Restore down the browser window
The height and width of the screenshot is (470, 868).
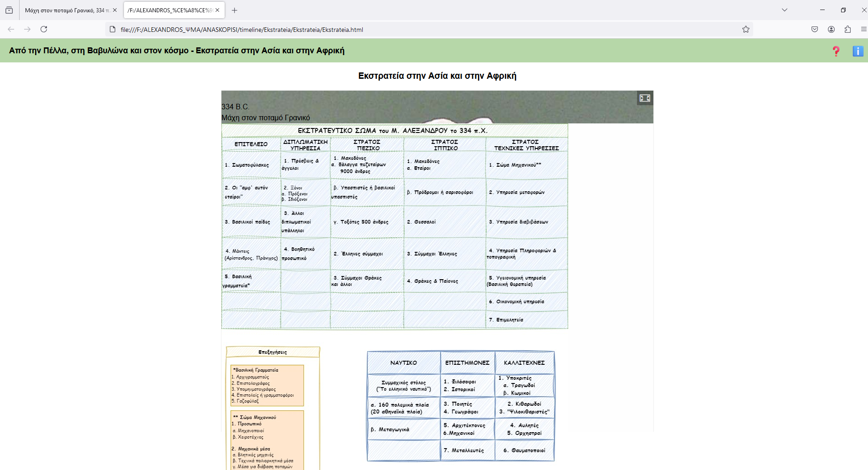point(843,10)
